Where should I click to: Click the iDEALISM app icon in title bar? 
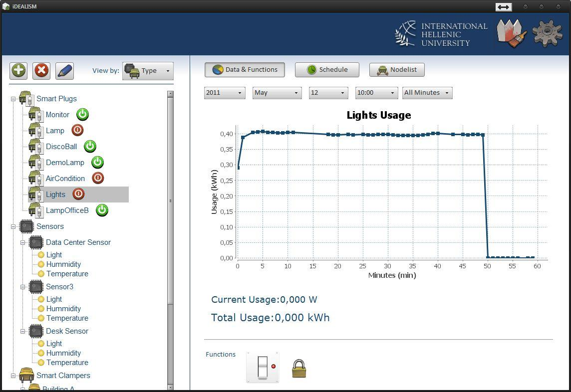(6, 6)
